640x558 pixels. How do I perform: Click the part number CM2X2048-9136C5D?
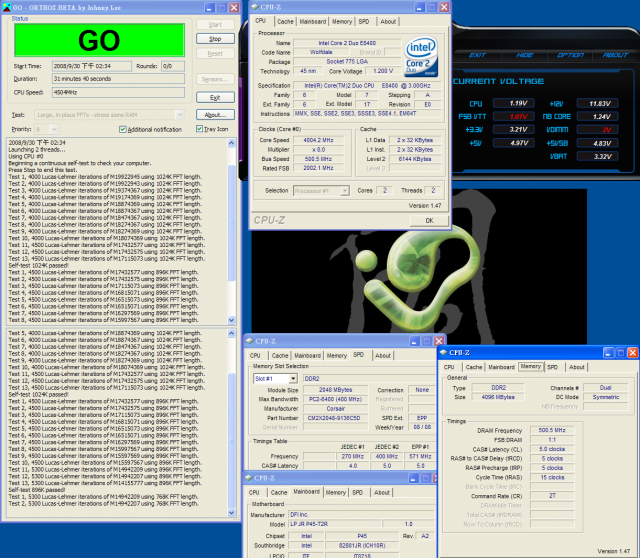pos(336,418)
